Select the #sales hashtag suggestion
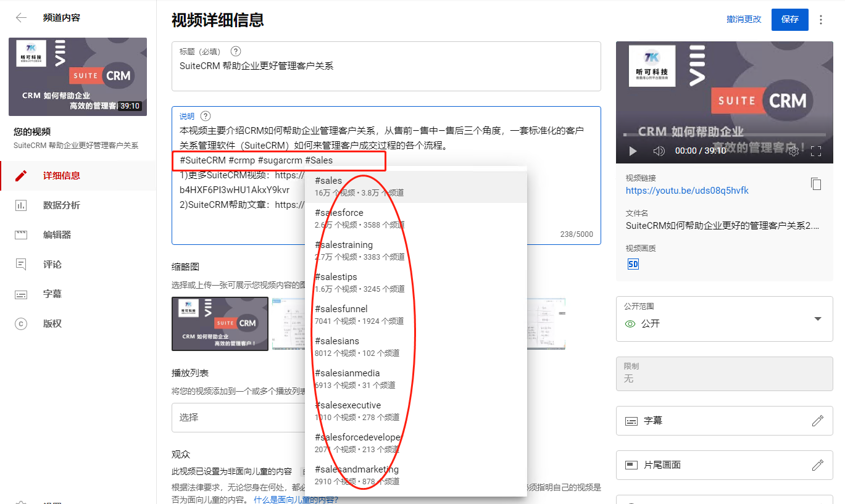This screenshot has height=504, width=845. [416, 187]
